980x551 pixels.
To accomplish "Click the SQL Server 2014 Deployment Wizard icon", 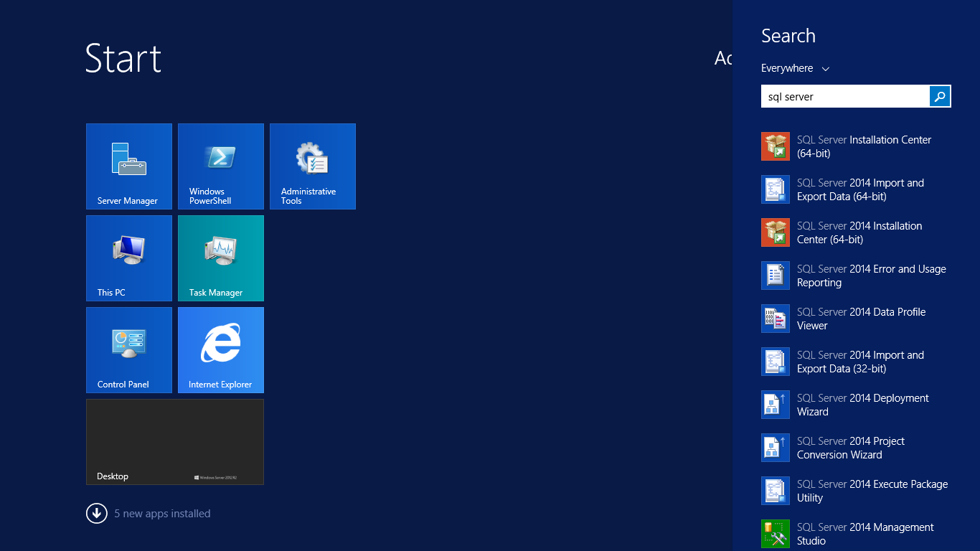I will click(776, 405).
